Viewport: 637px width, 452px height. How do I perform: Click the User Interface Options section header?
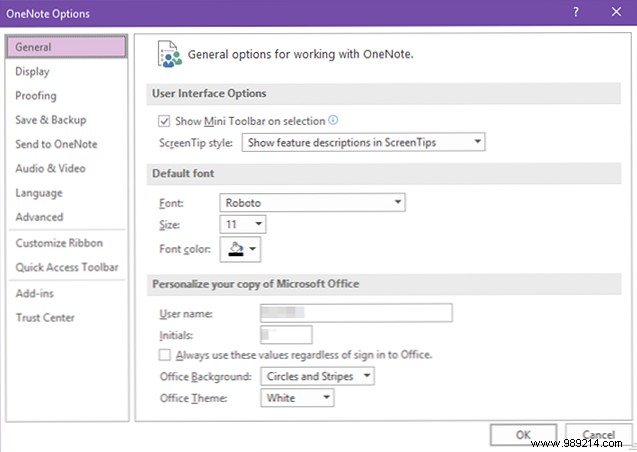(383, 93)
